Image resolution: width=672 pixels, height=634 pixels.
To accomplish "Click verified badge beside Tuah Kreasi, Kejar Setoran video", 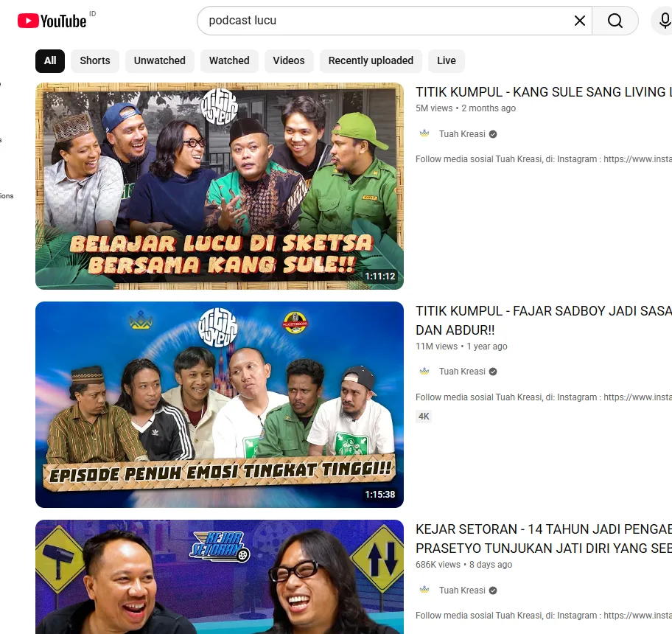I will click(493, 591).
